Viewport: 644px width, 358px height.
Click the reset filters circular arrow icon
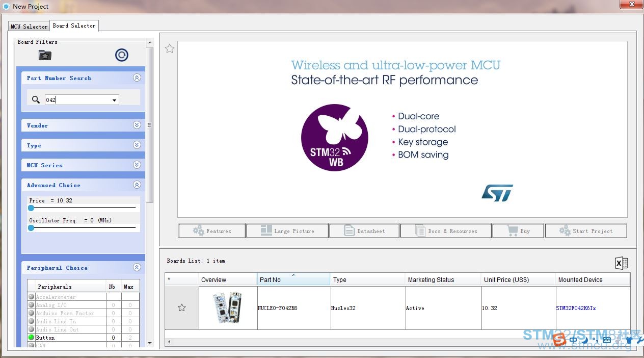(x=121, y=55)
